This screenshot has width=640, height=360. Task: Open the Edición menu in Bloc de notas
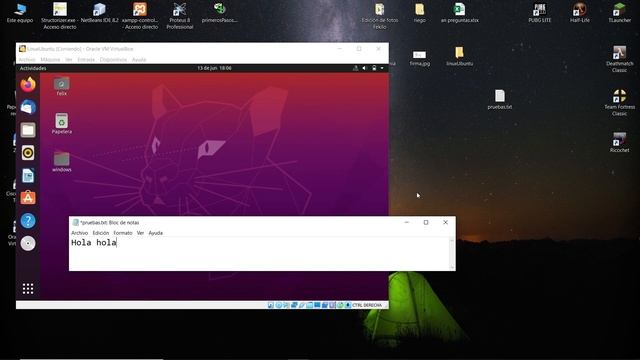click(101, 233)
